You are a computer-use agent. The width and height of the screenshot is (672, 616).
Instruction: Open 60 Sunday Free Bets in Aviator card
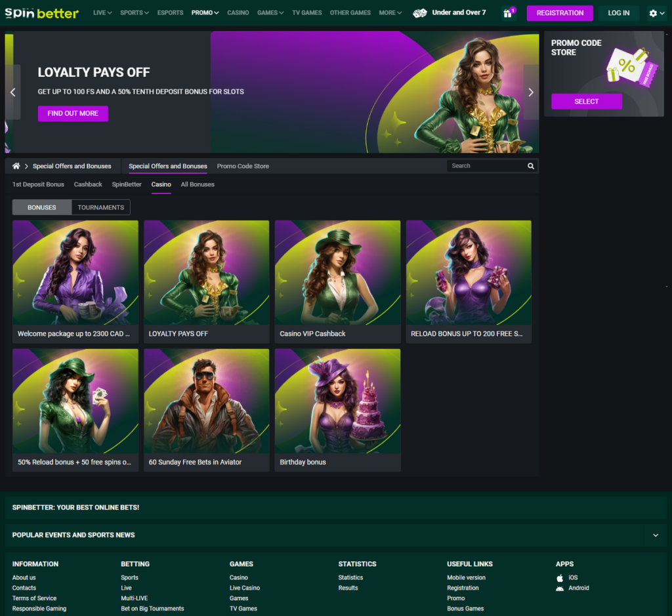click(207, 411)
